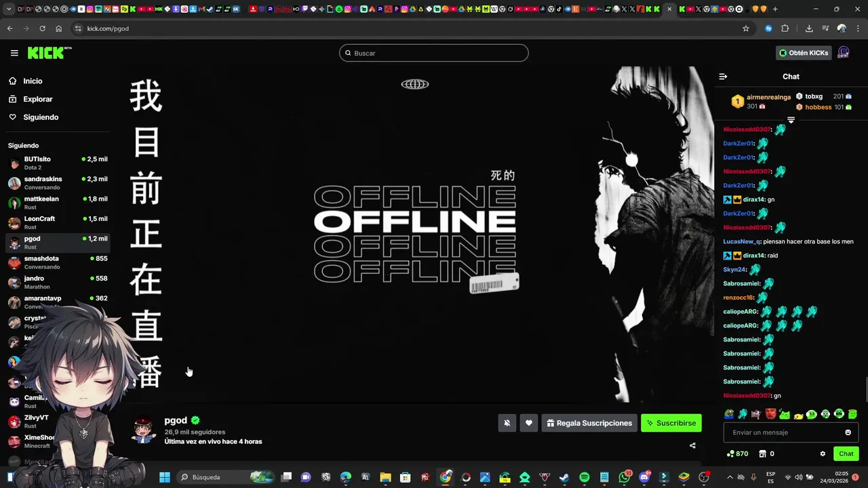Screen dimensions: 868x488
Task: Click the browser reload button
Action: tap(42, 28)
